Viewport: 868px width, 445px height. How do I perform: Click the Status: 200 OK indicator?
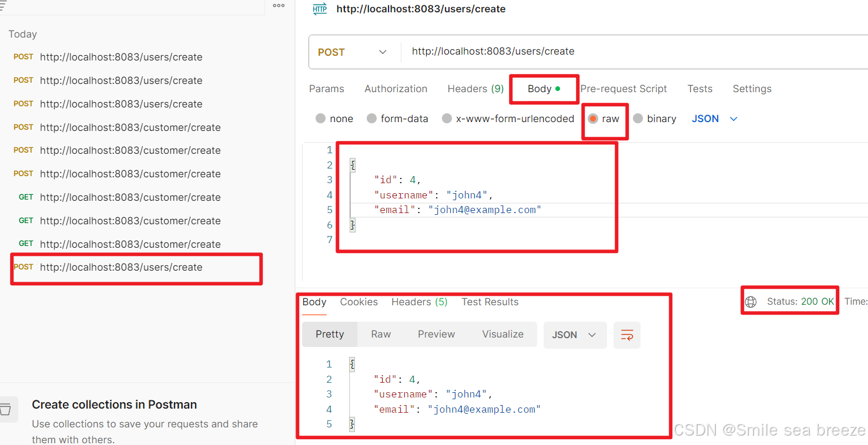coord(800,301)
